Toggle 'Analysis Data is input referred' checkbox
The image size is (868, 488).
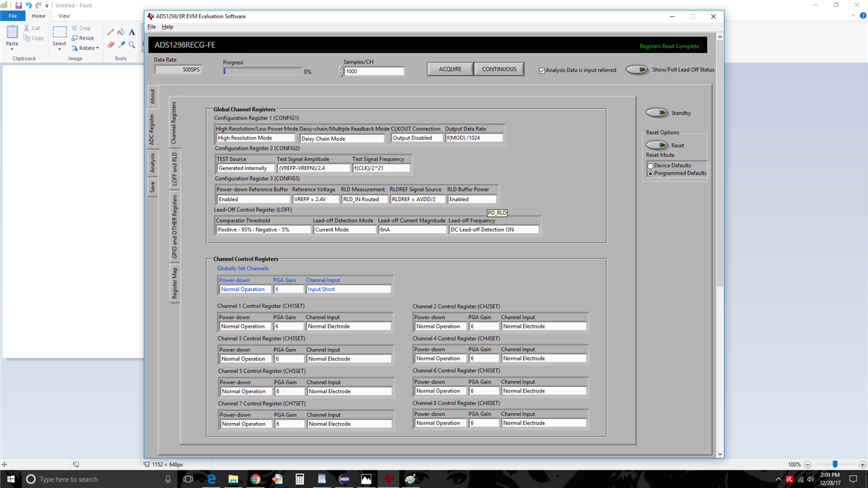click(542, 71)
